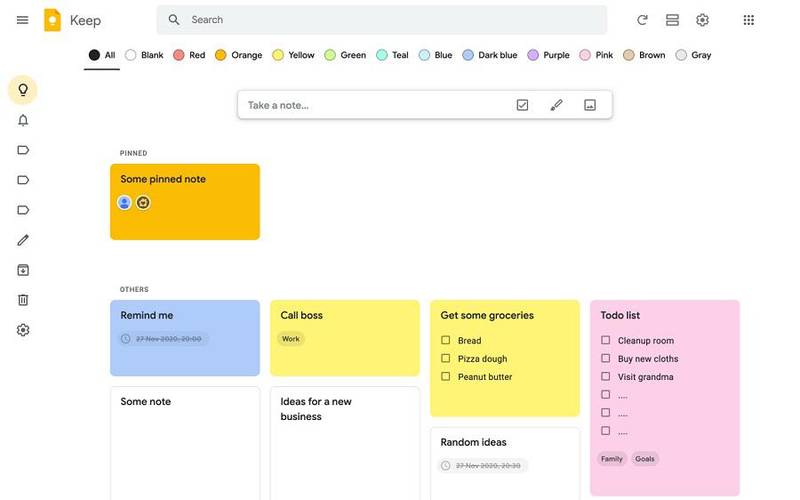The height and width of the screenshot is (500, 800).
Task: Open the first label icon in sidebar
Action: coord(23,150)
